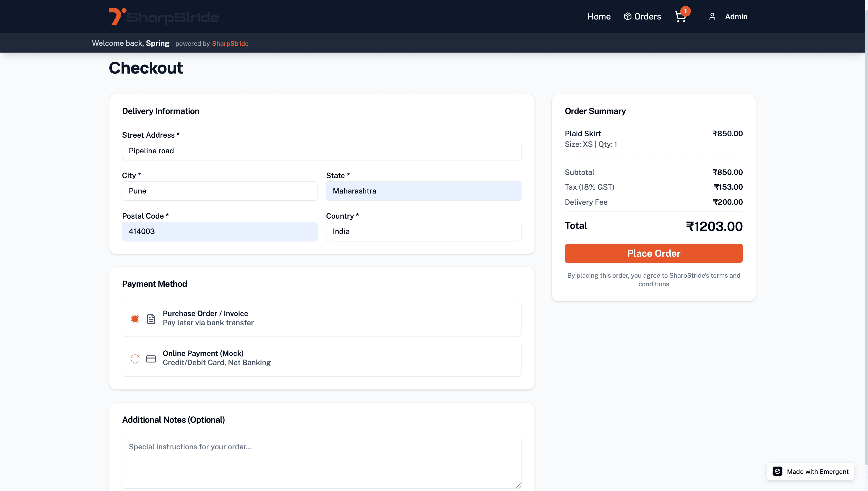This screenshot has height=491, width=868.
Task: Select Online Payment (Mock) radio button
Action: click(135, 359)
